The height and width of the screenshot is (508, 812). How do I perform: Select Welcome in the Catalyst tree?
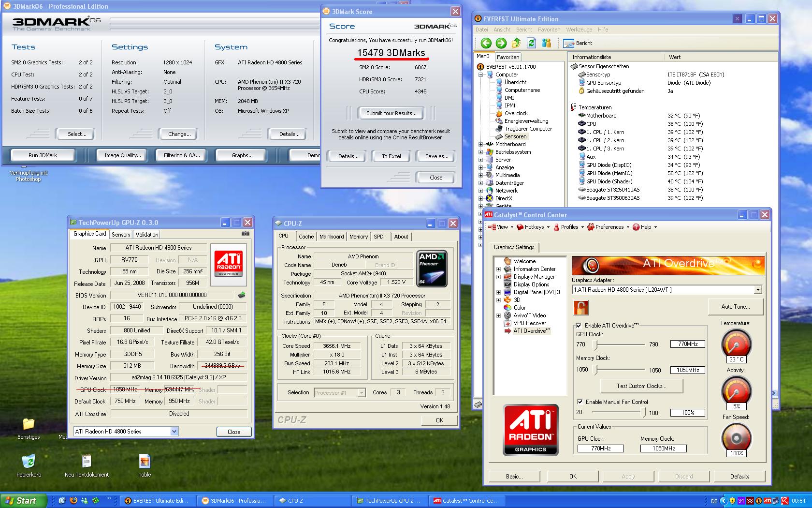click(x=524, y=261)
